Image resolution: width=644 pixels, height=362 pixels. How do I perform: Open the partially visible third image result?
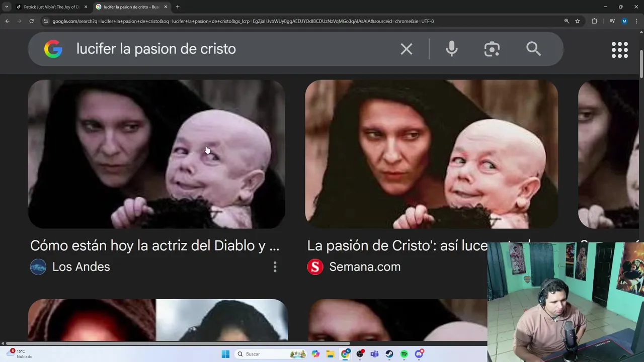[x=608, y=154]
